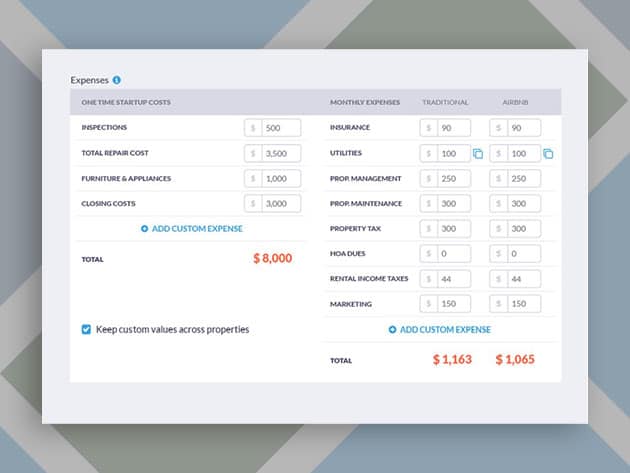Viewport: 630px width, 473px height.
Task: Click Traditional Prop. Management field
Action: point(453,178)
